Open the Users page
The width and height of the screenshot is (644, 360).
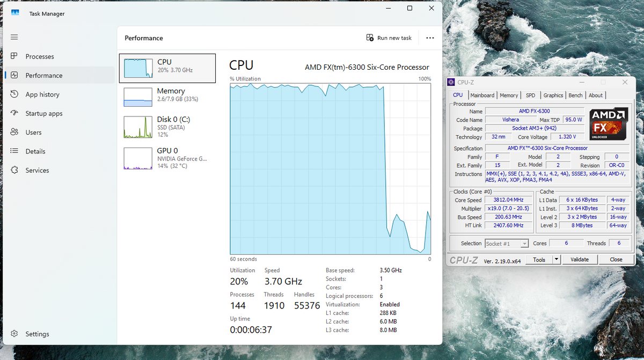pos(59,132)
